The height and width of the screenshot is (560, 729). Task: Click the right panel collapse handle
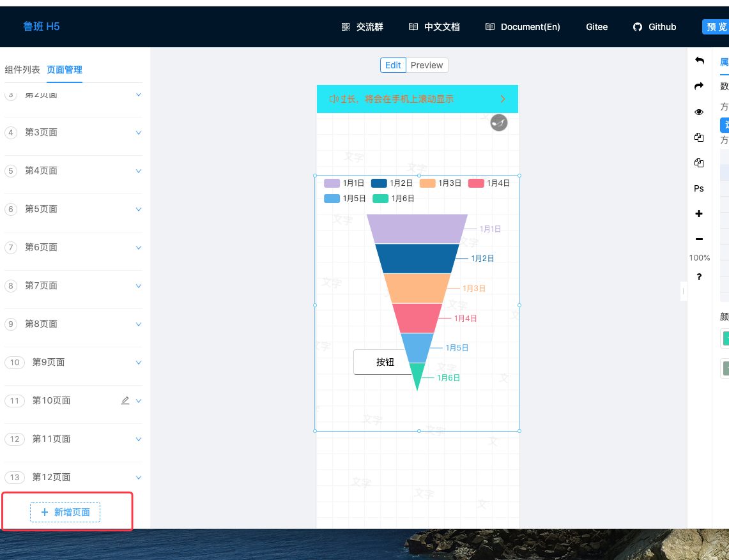(x=683, y=291)
